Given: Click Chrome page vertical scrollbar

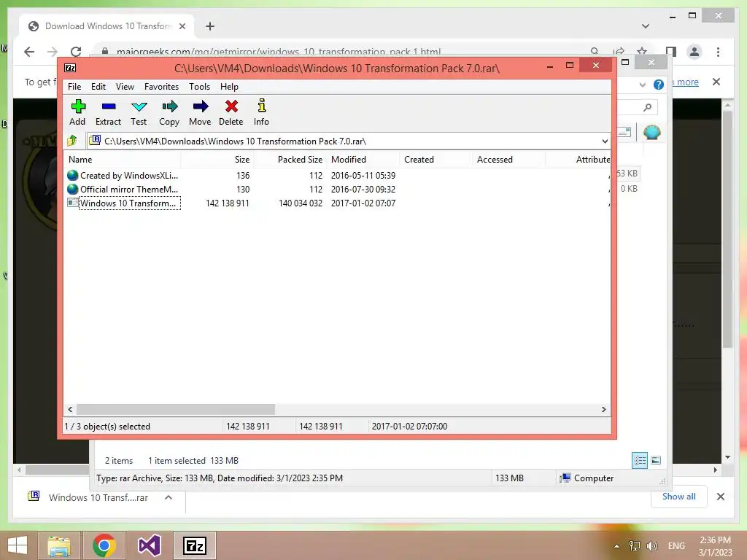Looking at the screenshot, I should (727, 228).
